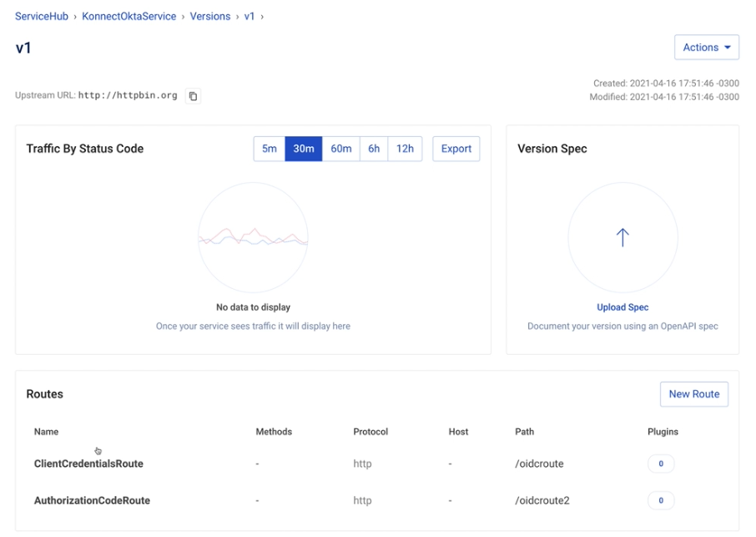Click the Upload Spec link

(622, 307)
